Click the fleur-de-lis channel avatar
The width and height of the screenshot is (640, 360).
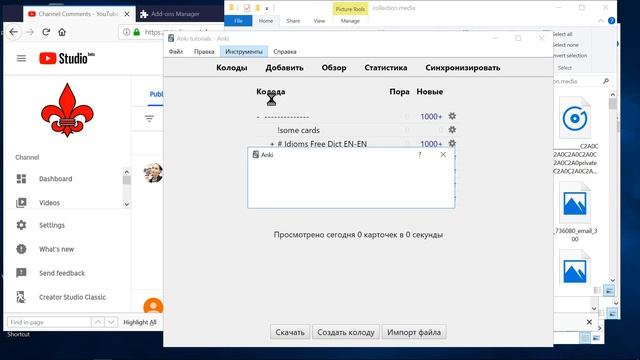tap(67, 110)
